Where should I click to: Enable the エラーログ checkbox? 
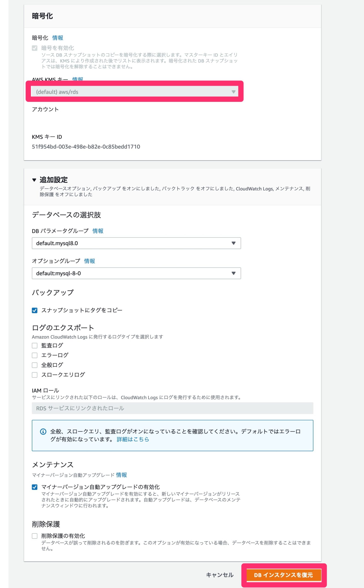(x=35, y=355)
